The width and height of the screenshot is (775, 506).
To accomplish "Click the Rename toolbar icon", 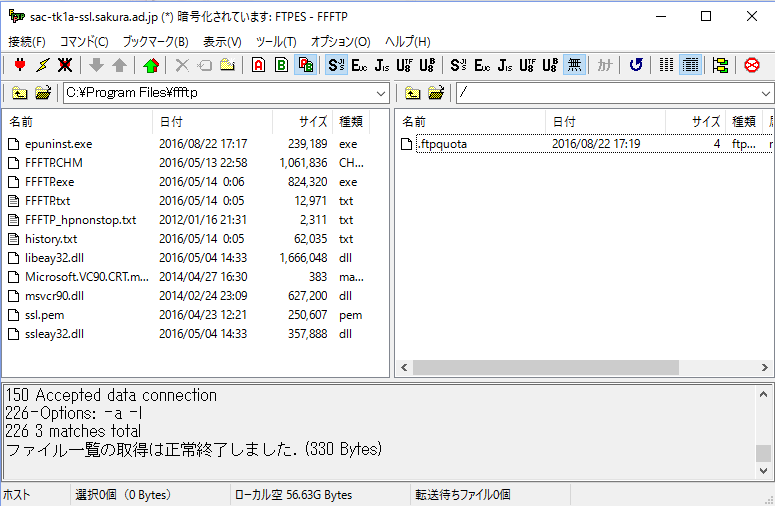I will (x=205, y=65).
